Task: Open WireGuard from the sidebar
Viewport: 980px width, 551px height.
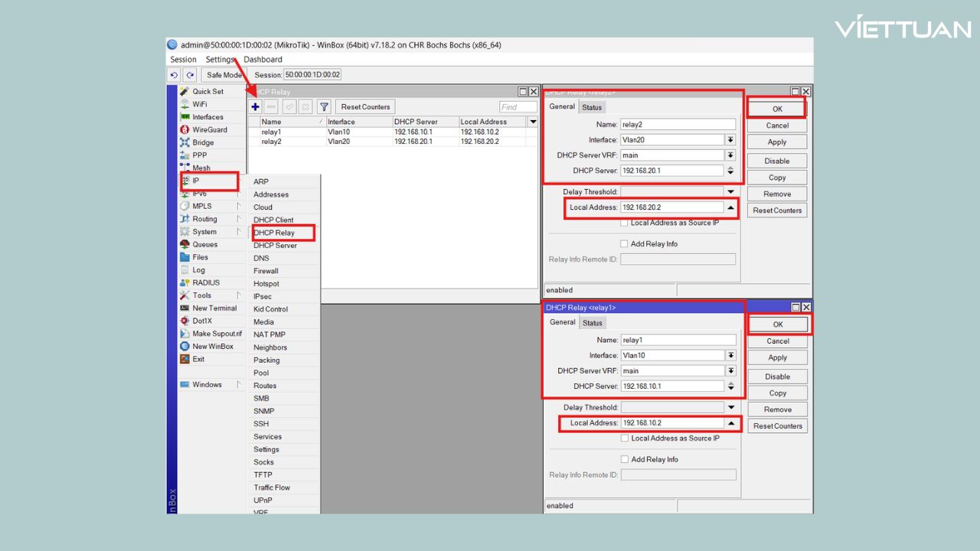Action: tap(209, 130)
